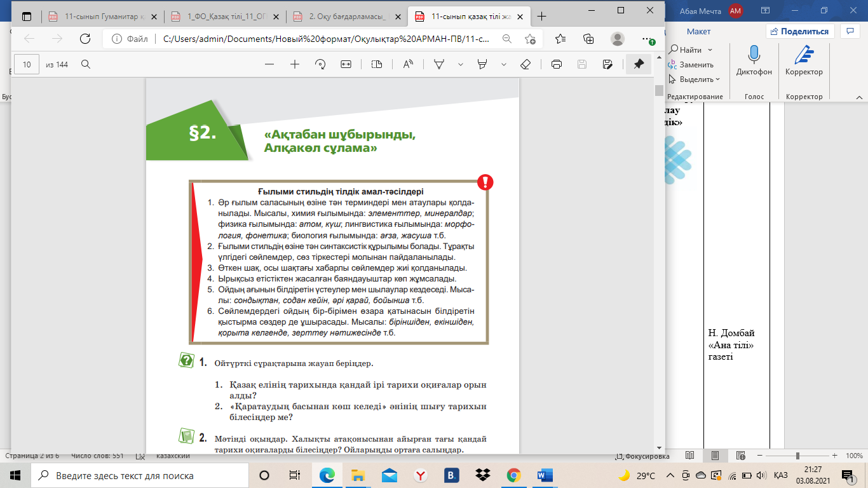The width and height of the screenshot is (868, 488).
Task: Add this page to favorites
Action: 530,39
